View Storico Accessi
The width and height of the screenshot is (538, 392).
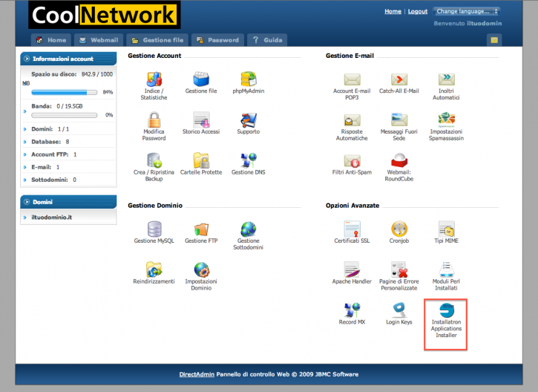click(201, 120)
